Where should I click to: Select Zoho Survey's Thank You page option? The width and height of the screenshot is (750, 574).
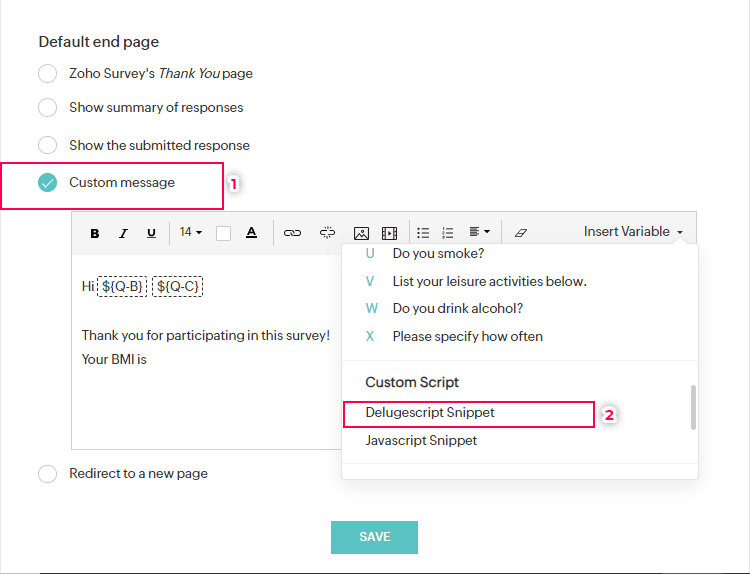pos(47,74)
